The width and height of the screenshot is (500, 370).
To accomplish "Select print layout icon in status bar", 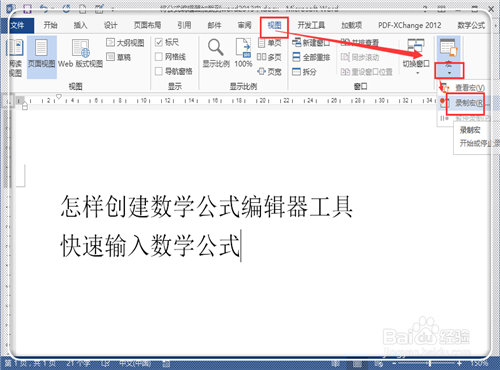I will tap(357, 363).
